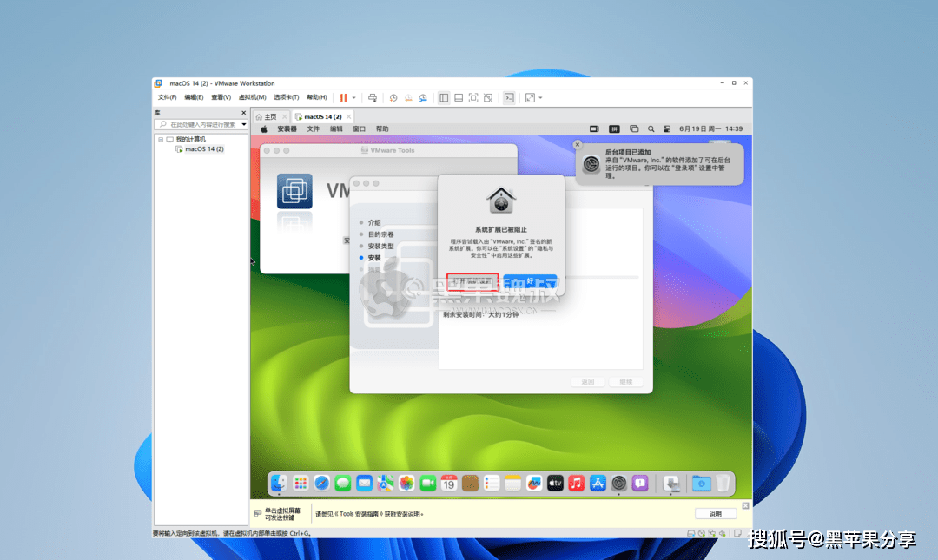This screenshot has height=560, width=938.
Task: Open Notes from the Dock
Action: click(x=512, y=483)
